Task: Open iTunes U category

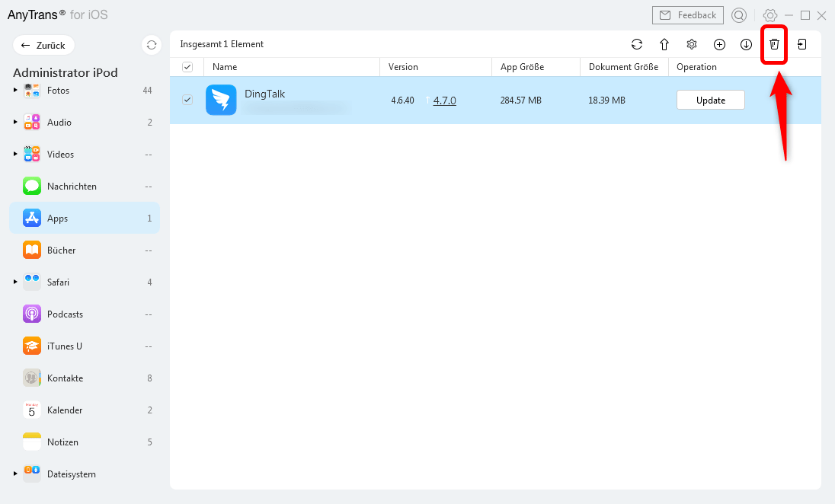Action: (85, 346)
